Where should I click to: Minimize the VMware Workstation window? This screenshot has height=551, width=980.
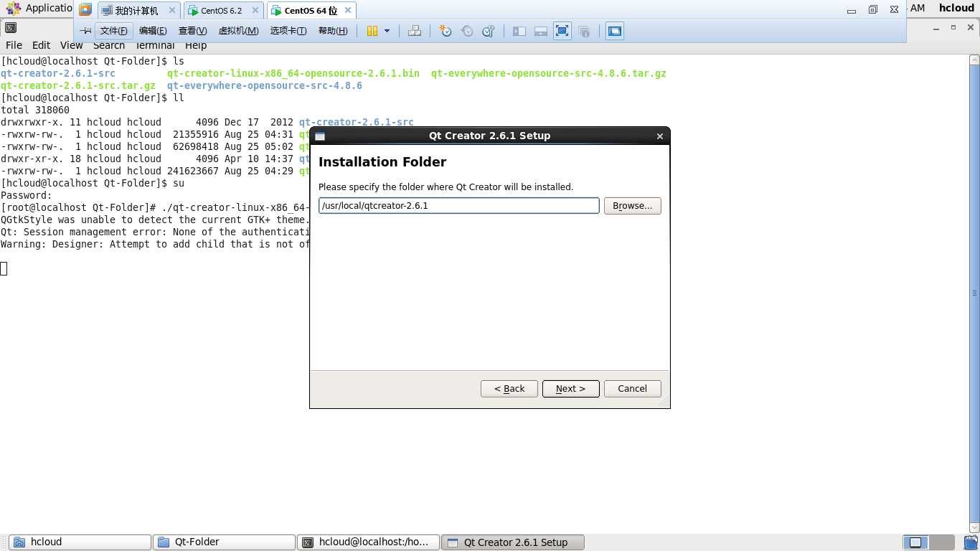pyautogui.click(x=852, y=10)
